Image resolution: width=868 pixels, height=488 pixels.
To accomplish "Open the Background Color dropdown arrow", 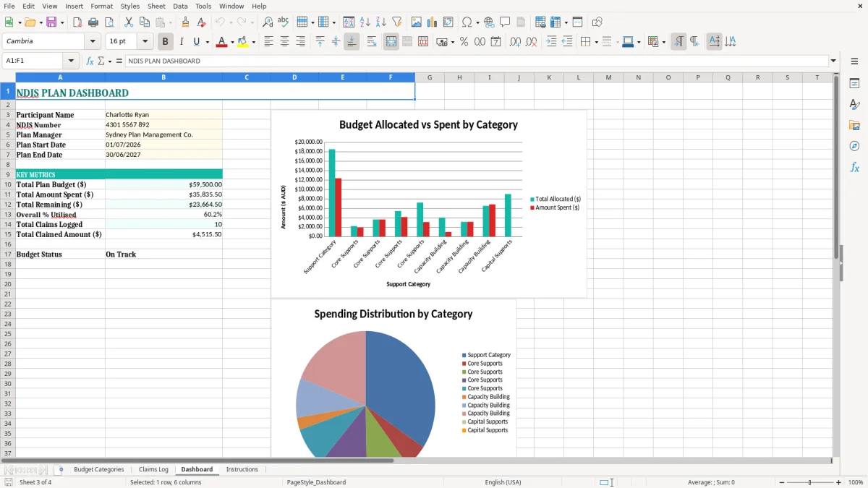I will (253, 42).
